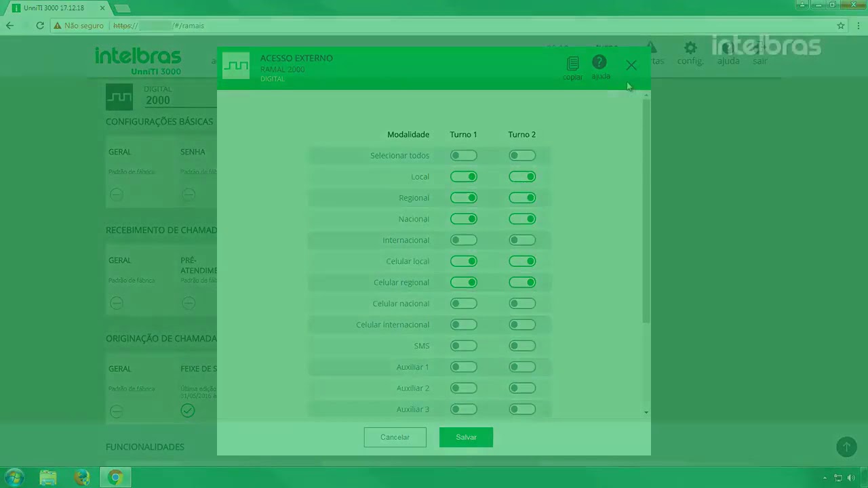The width and height of the screenshot is (868, 488).
Task: Enable Celular internacional in Turno 2
Action: point(522,325)
